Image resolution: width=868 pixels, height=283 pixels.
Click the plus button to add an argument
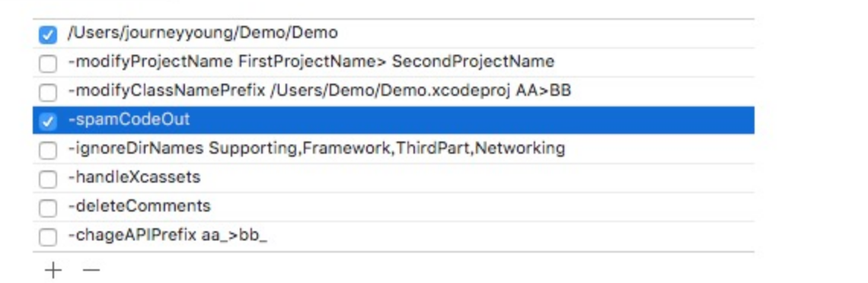pos(53,270)
